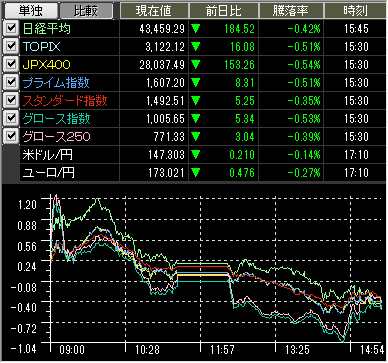Select the 米ドル/円 row label
Viewport: 388px width, 363px height.
pos(48,155)
